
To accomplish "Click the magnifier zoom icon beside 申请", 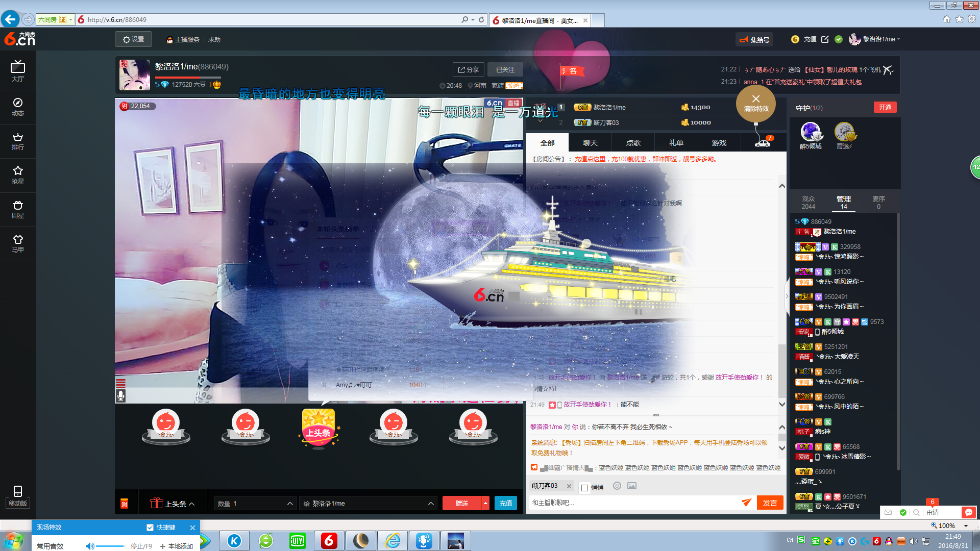I will (917, 512).
